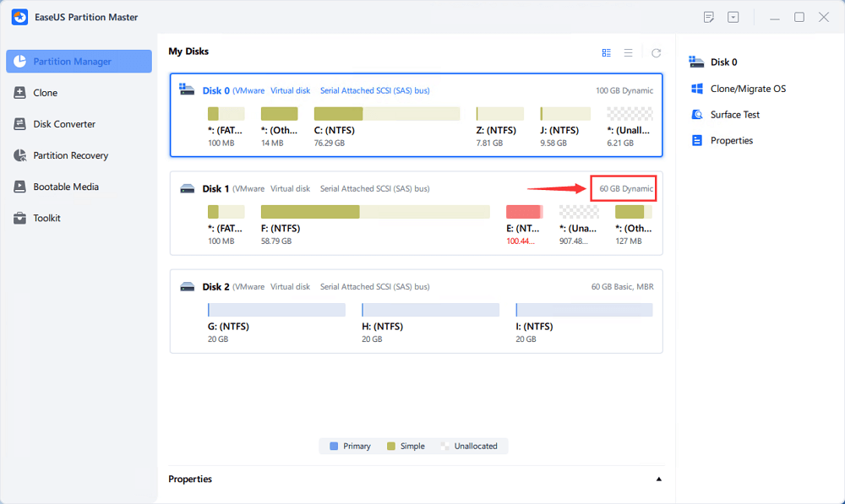Select F: (NTFS) partition on Disk 1
The width and height of the screenshot is (845, 504).
click(x=374, y=212)
